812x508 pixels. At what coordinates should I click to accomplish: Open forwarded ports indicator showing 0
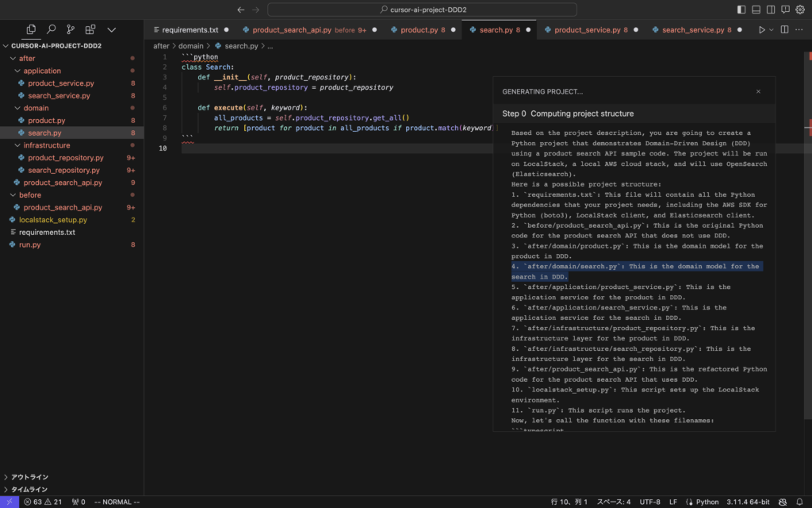pyautogui.click(x=79, y=502)
